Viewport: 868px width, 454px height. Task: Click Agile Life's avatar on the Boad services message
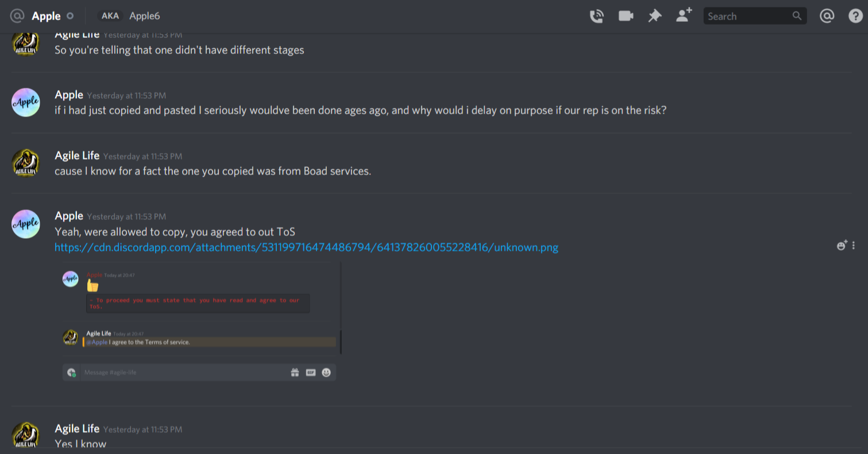[x=26, y=163]
